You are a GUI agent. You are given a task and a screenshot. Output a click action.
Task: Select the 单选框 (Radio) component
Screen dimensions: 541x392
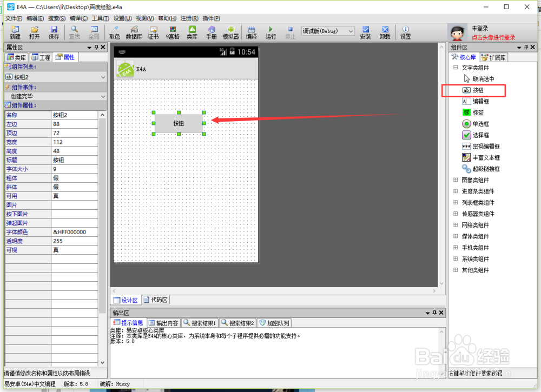(476, 124)
